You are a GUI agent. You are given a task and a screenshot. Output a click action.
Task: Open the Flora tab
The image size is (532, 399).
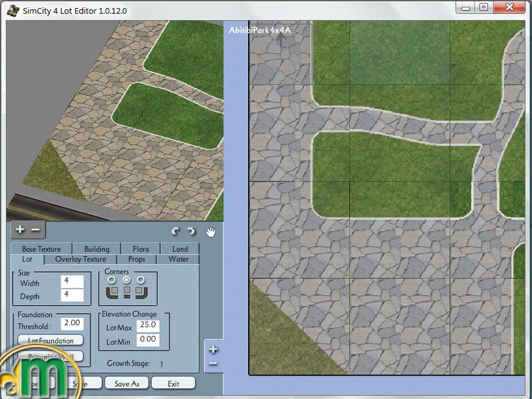coord(140,249)
